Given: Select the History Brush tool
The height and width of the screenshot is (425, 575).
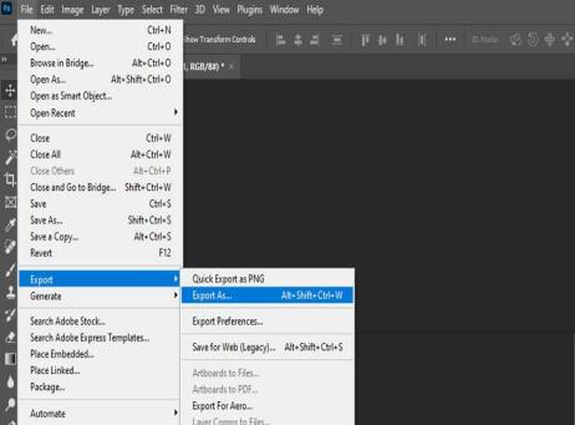Looking at the screenshot, I should (10, 314).
